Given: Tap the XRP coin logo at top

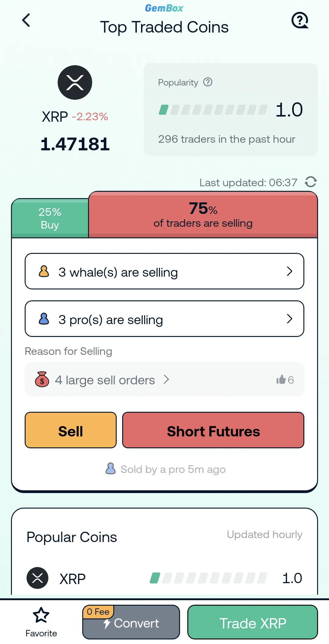Looking at the screenshot, I should click(75, 82).
